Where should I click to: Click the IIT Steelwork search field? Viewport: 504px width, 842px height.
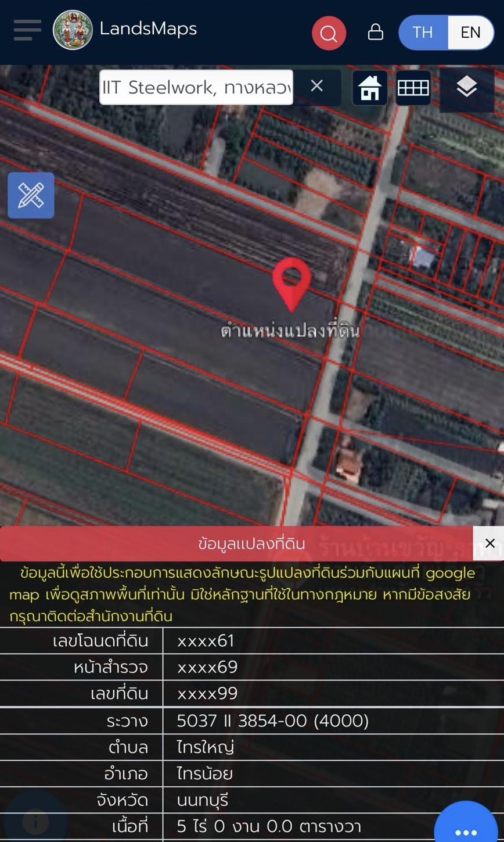(x=196, y=87)
